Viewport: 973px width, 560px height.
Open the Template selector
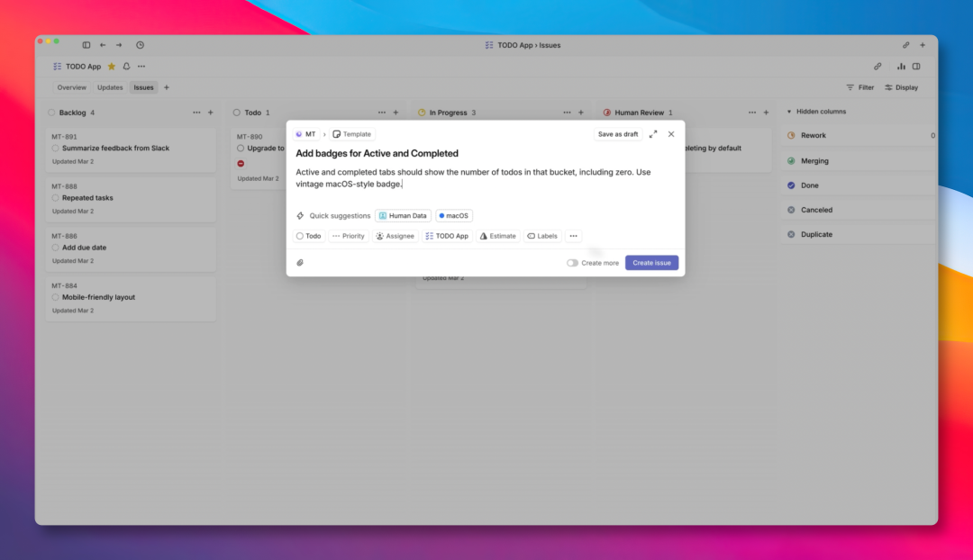pyautogui.click(x=352, y=134)
